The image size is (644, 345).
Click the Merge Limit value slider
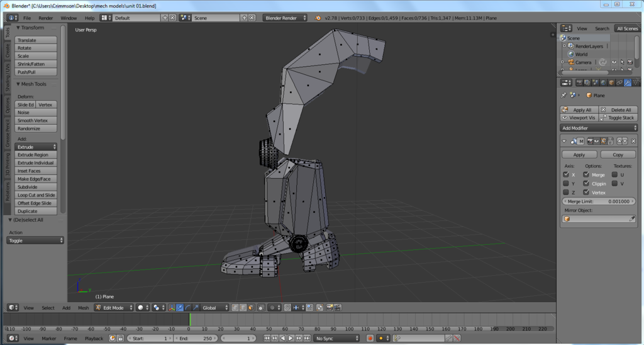click(599, 201)
